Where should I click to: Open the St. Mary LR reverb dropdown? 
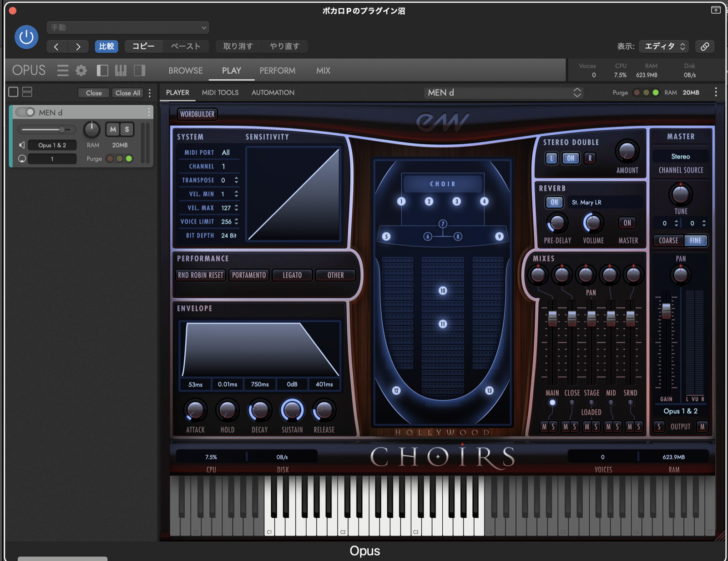(x=606, y=202)
